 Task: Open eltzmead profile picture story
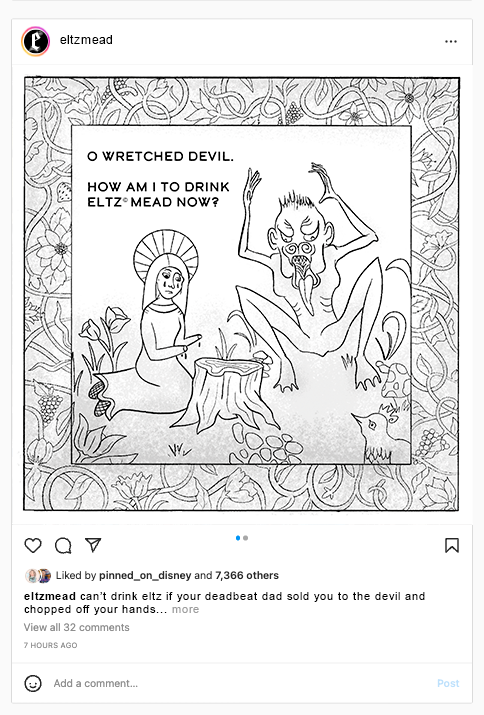point(36,41)
